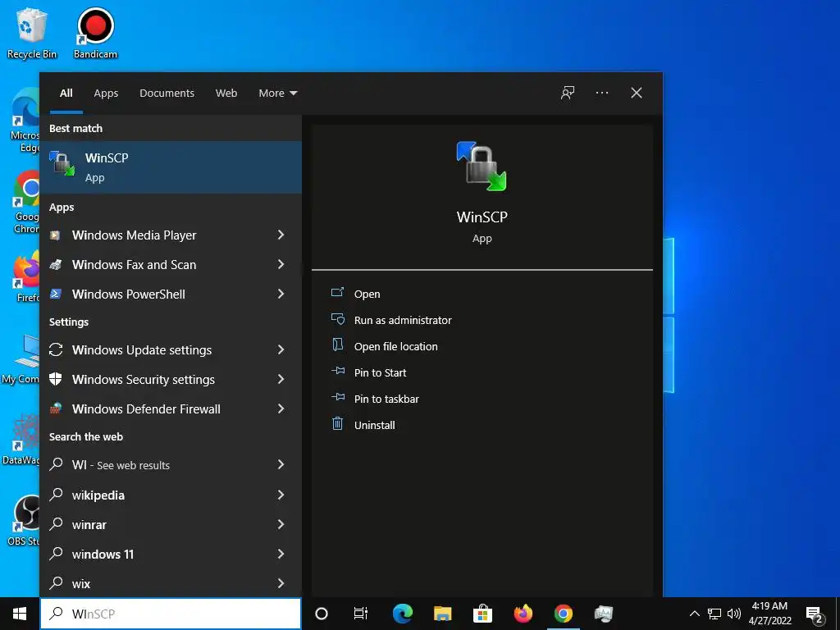Close the search panel with the X
Viewport: 840px width, 630px height.
pyautogui.click(x=637, y=94)
